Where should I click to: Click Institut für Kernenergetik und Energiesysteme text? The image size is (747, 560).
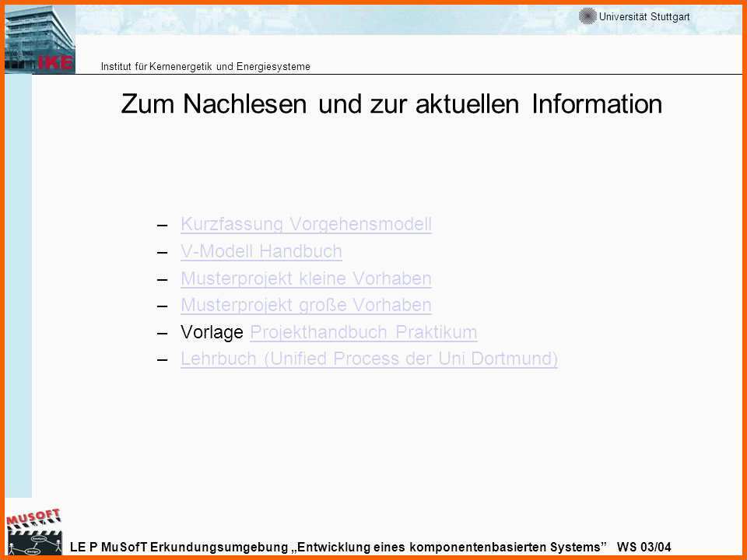coord(205,66)
